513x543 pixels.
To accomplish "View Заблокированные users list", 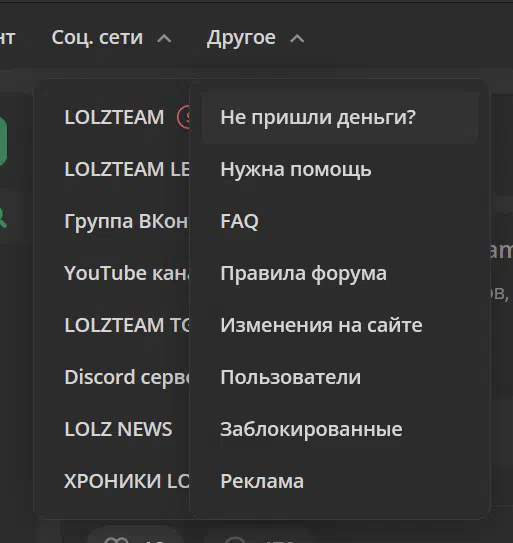I will pyautogui.click(x=340, y=429).
